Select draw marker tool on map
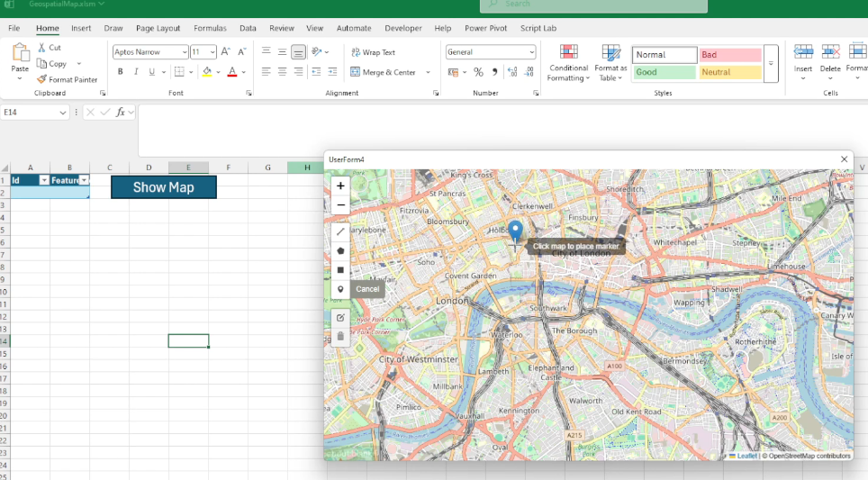This screenshot has height=480, width=868. click(x=340, y=289)
